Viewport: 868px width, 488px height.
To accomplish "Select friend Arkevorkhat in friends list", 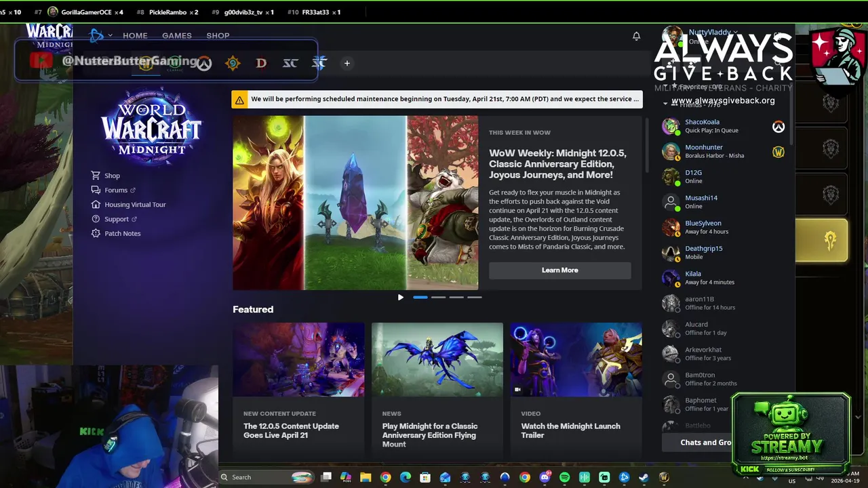I will coord(723,354).
